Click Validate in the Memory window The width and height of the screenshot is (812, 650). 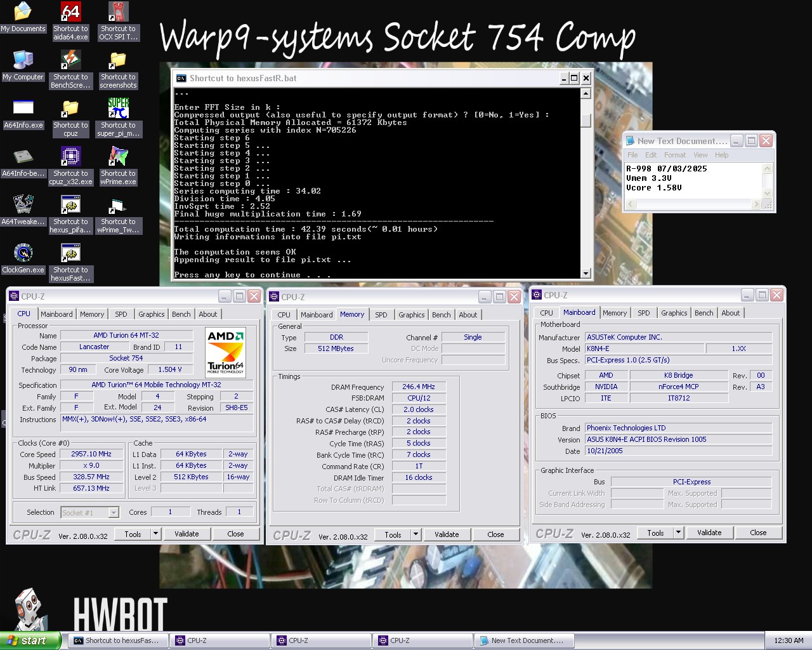coord(447,534)
